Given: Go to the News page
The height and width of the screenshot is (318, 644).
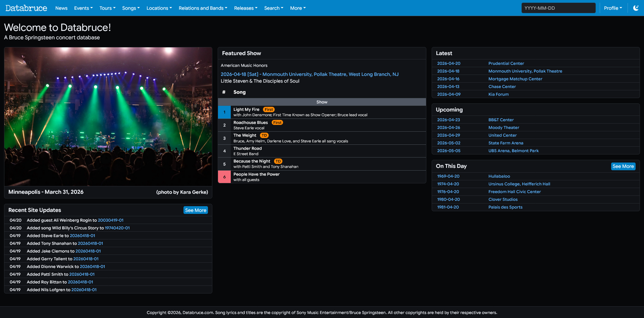Looking at the screenshot, I should (x=61, y=8).
